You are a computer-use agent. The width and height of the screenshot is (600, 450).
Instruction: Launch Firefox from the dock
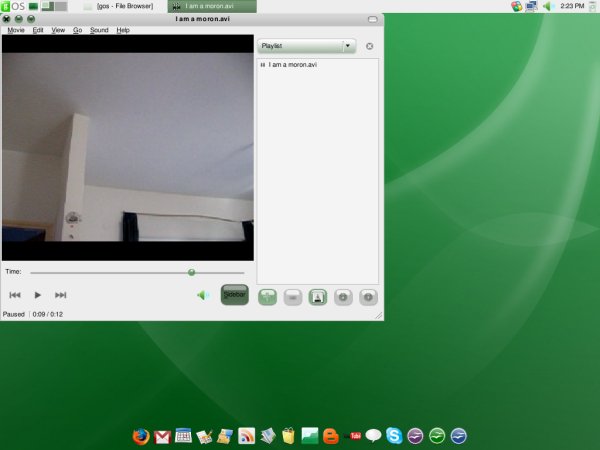[x=141, y=436]
